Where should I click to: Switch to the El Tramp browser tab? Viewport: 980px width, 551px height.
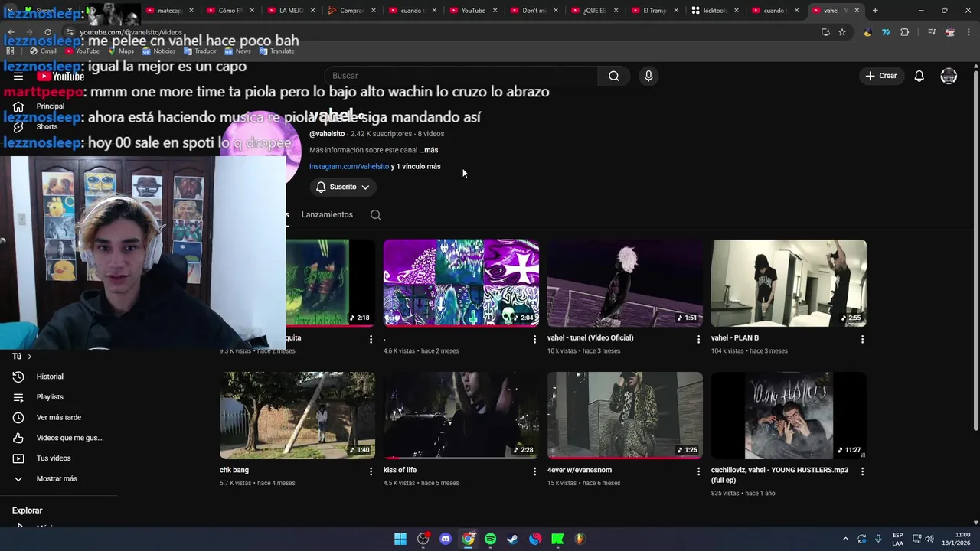(654, 11)
